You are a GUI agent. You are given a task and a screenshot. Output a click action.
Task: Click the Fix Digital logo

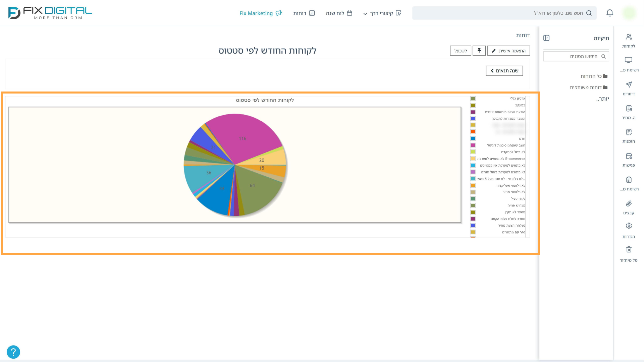click(50, 13)
